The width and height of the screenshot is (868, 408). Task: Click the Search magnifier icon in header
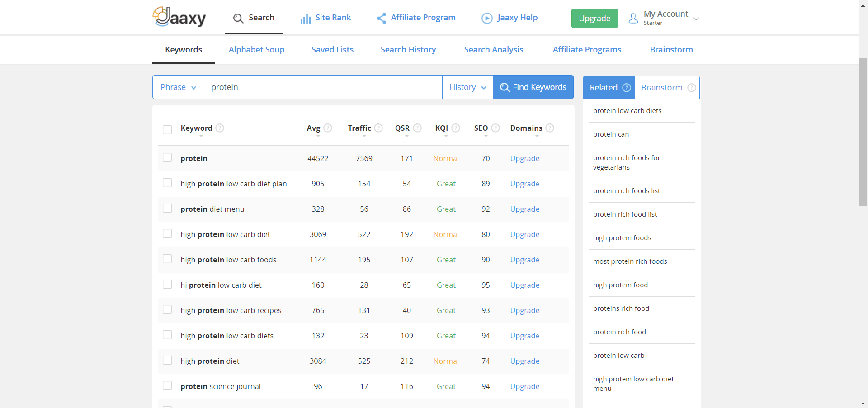(238, 18)
